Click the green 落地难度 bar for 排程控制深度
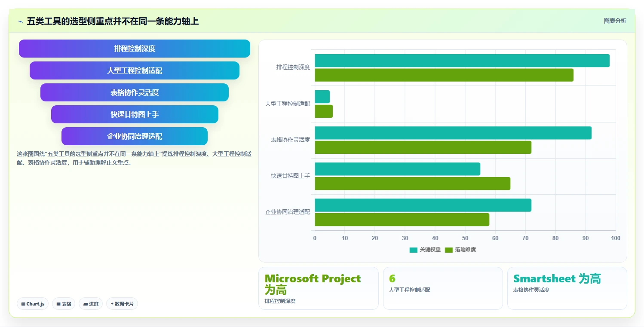Screen dimensions: 644x327 click(444, 75)
